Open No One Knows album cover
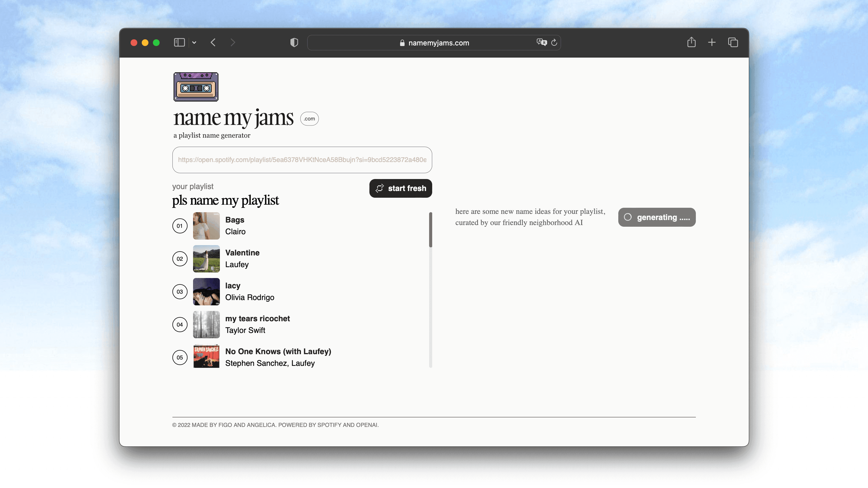868x488 pixels. 206,356
